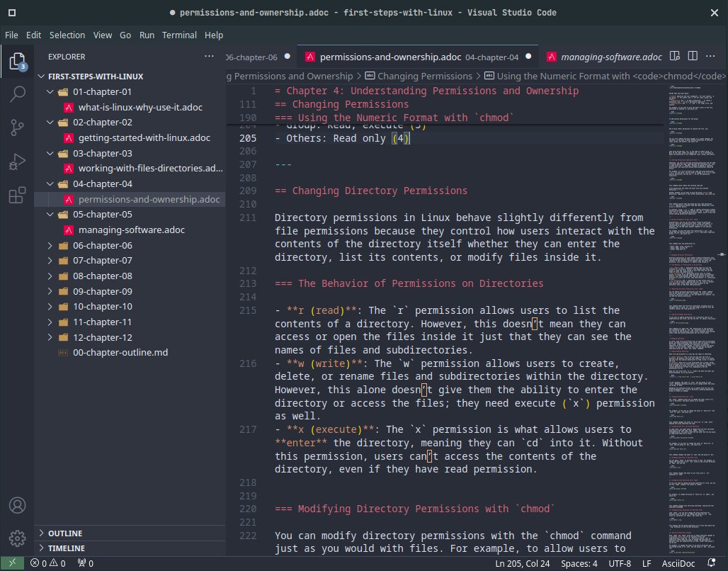Expand the TIMELINE section
The height and width of the screenshot is (571, 728).
pyautogui.click(x=130, y=548)
